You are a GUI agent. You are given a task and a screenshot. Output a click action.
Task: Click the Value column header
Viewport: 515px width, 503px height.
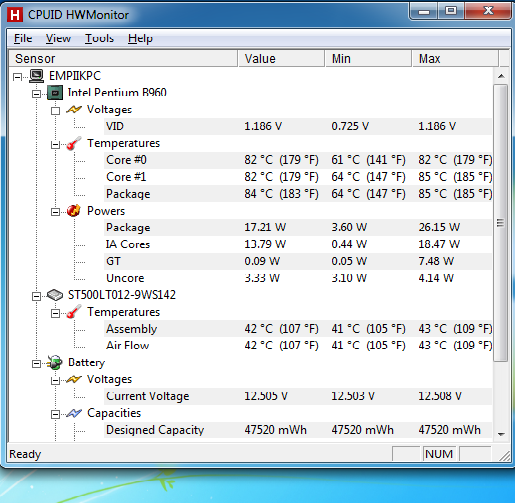[x=281, y=59]
